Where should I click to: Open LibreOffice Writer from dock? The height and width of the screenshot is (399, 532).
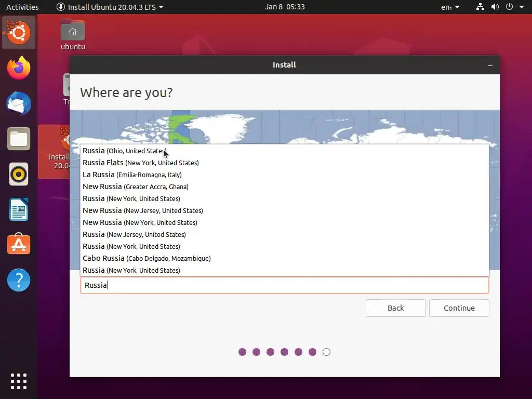(x=19, y=209)
